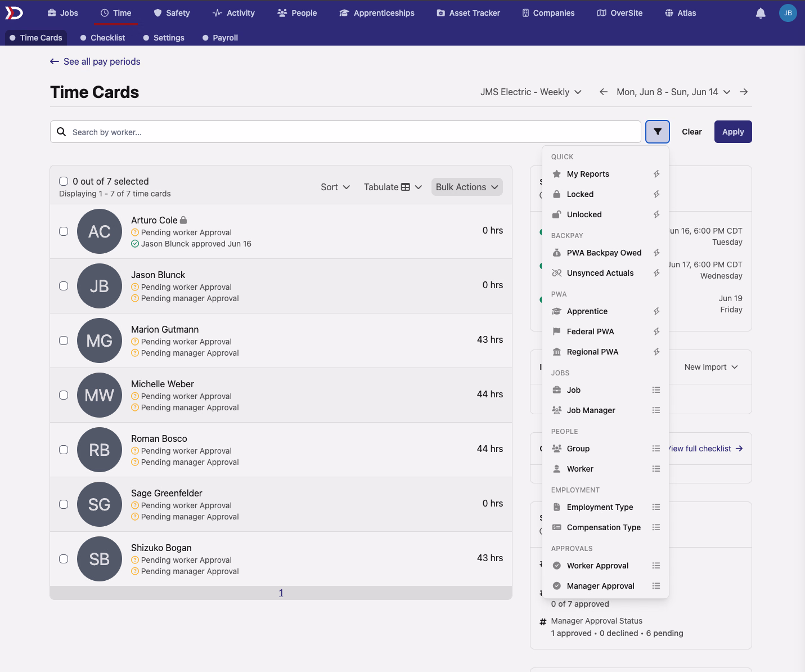This screenshot has width=805, height=672.
Task: Go to page 1 pagination link
Action: (281, 593)
